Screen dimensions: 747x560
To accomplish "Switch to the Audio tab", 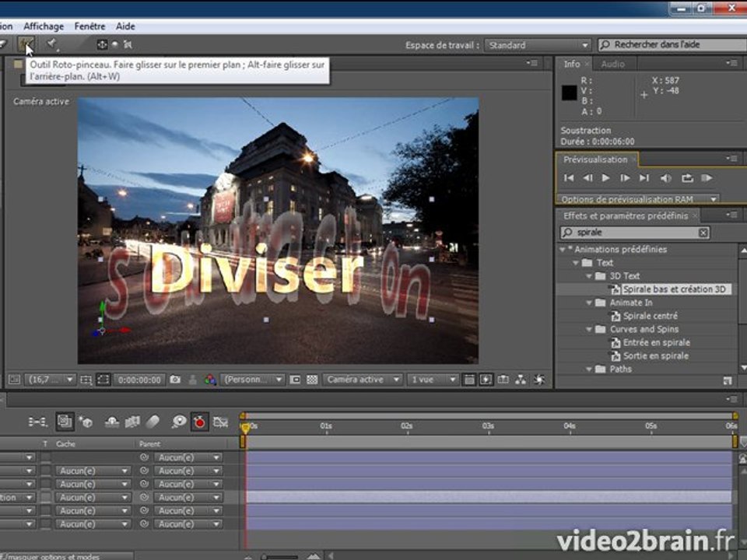I will (x=612, y=64).
